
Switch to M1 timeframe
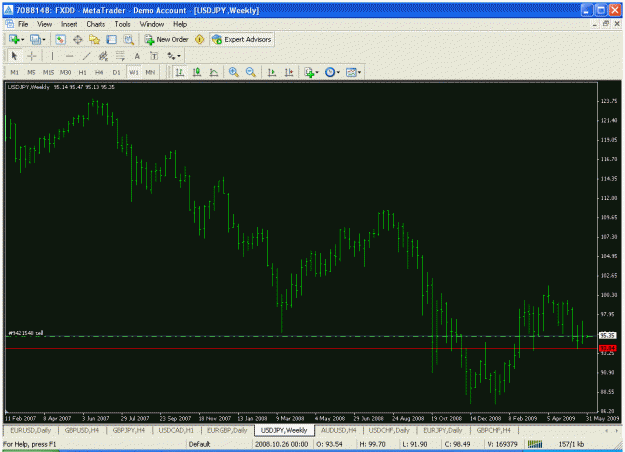14,72
